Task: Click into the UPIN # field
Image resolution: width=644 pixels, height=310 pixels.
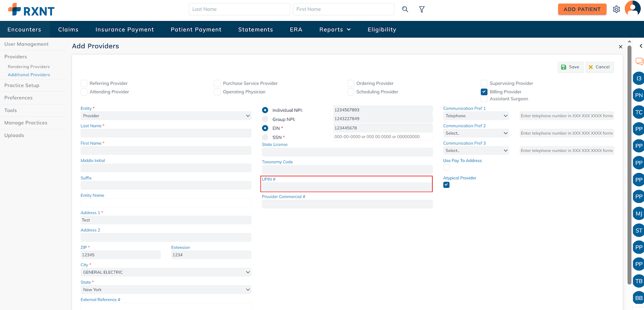Action: (x=347, y=187)
